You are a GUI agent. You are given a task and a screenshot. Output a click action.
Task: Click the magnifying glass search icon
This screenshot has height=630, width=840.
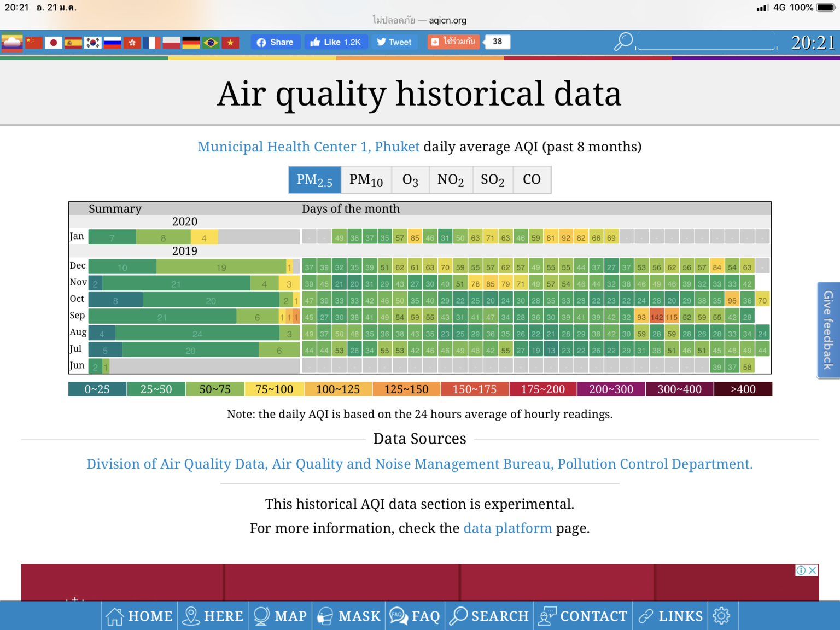[623, 42]
